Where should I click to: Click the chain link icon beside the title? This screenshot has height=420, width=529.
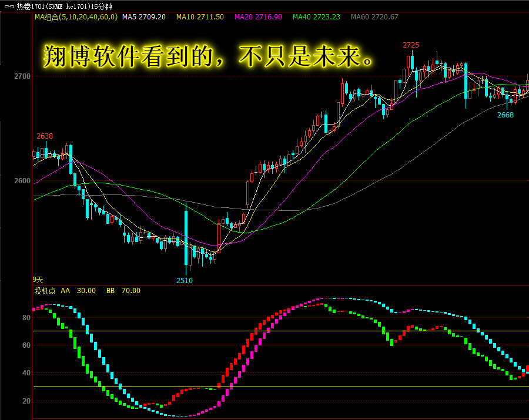point(8,6)
